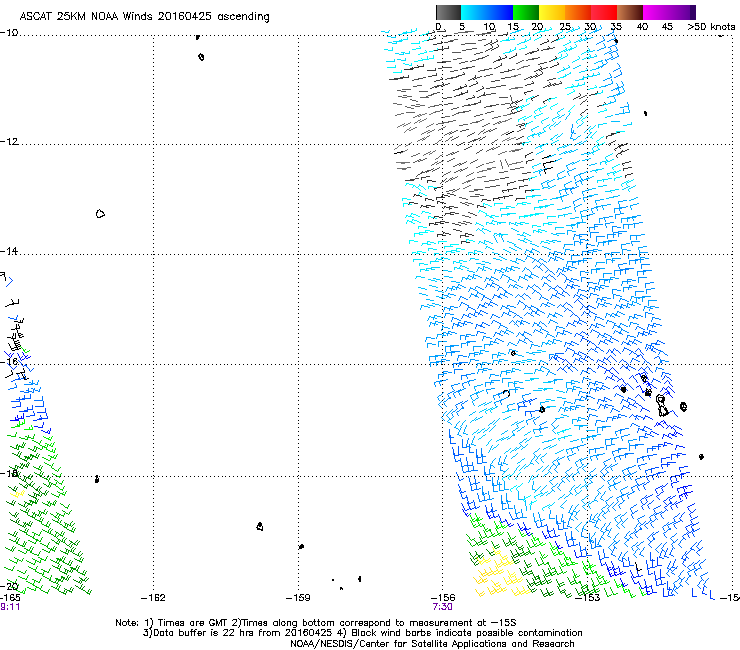Click the -165 longitude axis label
Viewport: 740px width, 650px height.
point(10,598)
